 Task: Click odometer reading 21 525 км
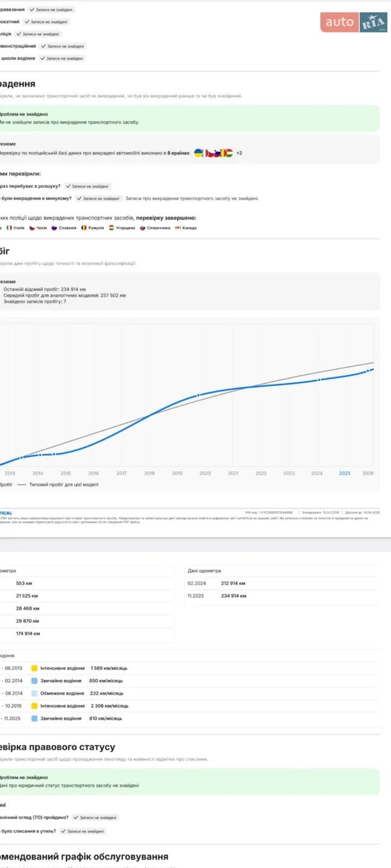[27, 596]
